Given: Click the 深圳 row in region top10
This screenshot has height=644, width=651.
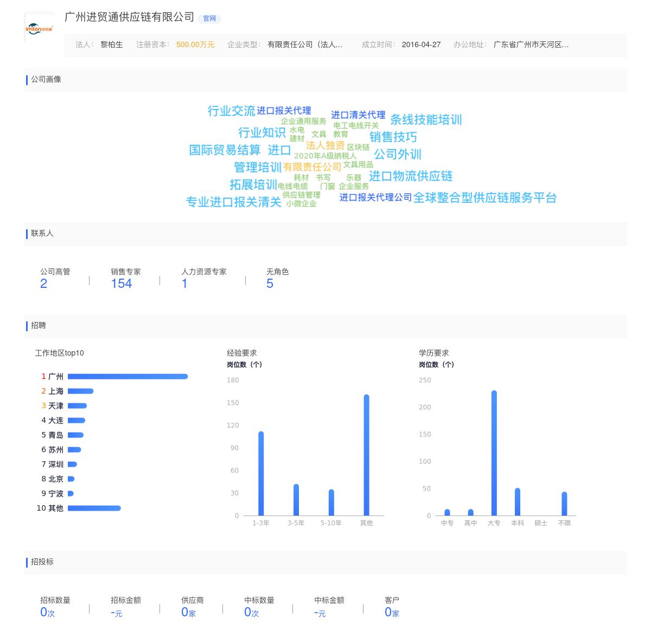Looking at the screenshot, I should [x=59, y=464].
